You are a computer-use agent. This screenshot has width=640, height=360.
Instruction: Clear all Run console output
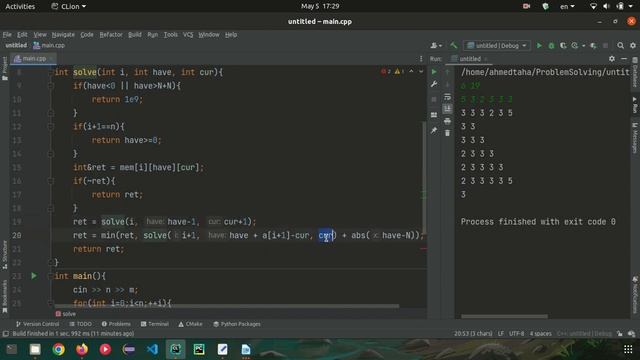(447, 133)
